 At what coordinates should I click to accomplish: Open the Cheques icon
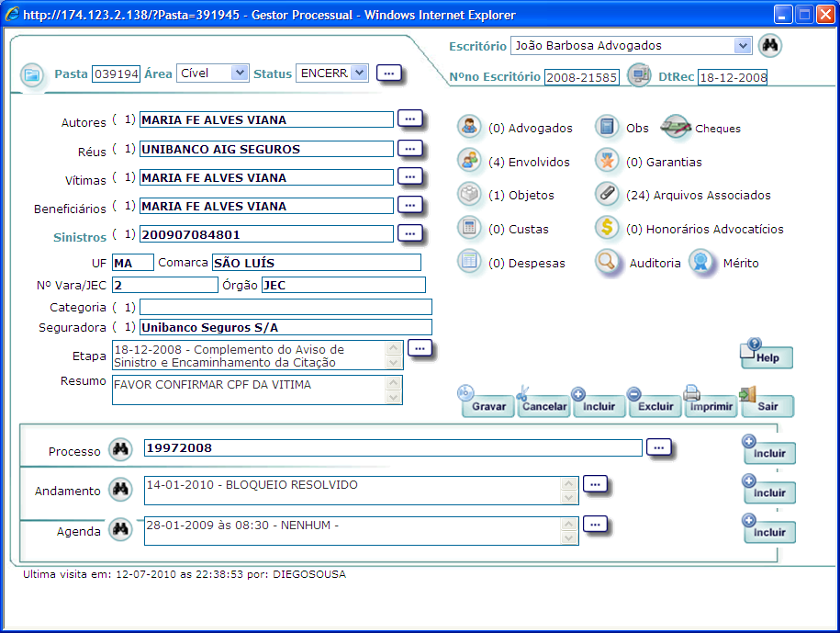[x=676, y=127]
